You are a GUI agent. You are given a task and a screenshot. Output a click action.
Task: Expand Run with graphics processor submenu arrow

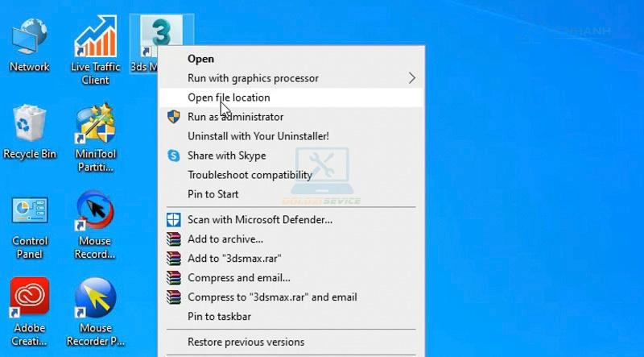(x=412, y=78)
